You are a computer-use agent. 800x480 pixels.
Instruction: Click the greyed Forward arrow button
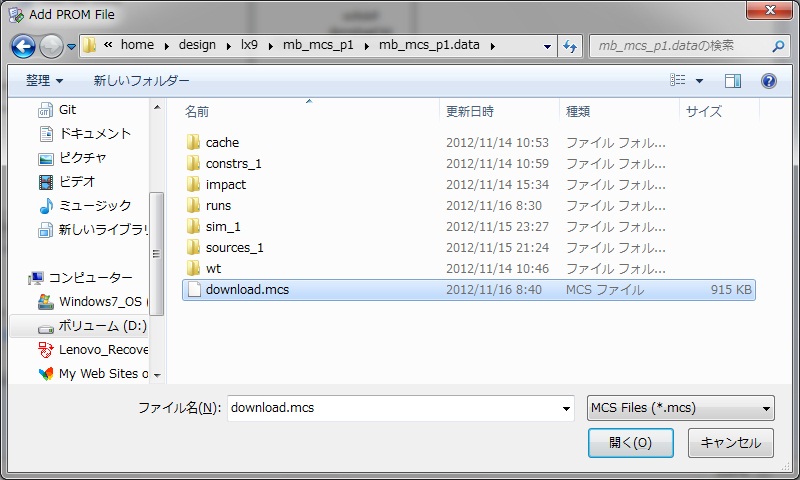coord(51,46)
